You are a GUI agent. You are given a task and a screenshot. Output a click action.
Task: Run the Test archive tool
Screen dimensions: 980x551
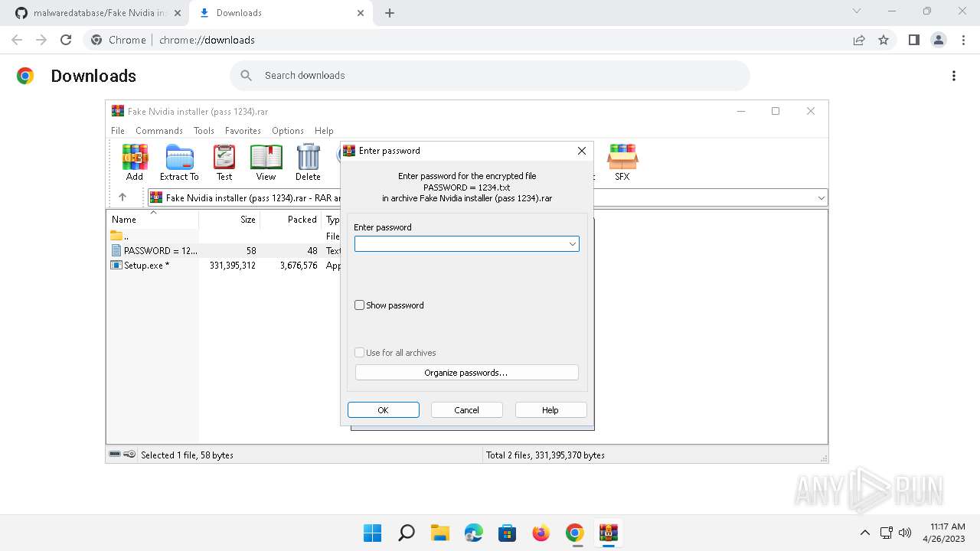pos(224,162)
